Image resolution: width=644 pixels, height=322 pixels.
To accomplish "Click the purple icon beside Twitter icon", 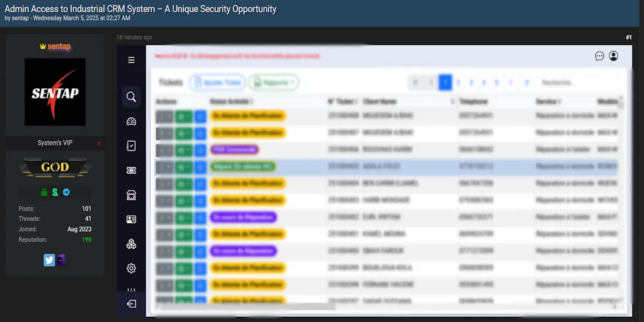I will 61,260.
